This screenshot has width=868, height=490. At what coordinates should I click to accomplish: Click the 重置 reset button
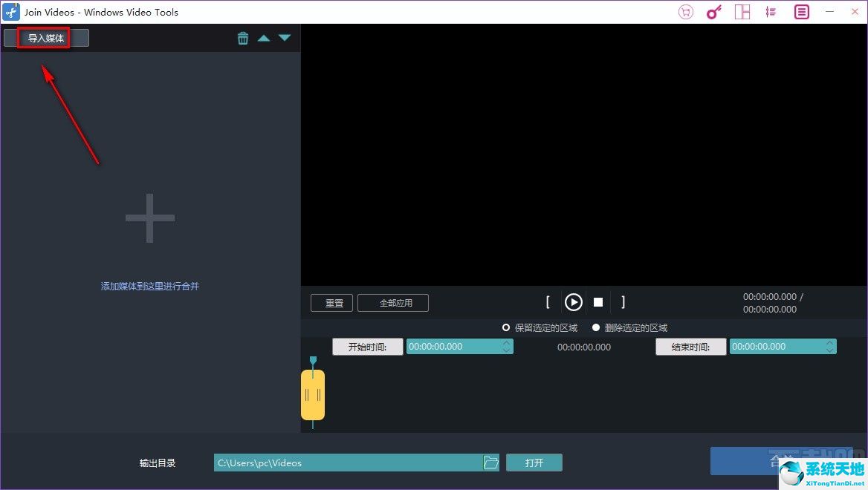[x=331, y=302]
